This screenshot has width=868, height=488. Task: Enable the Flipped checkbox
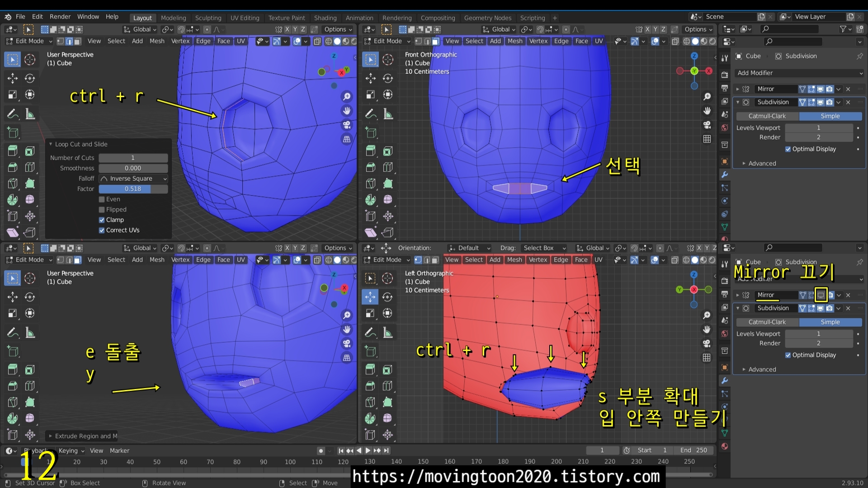click(102, 210)
